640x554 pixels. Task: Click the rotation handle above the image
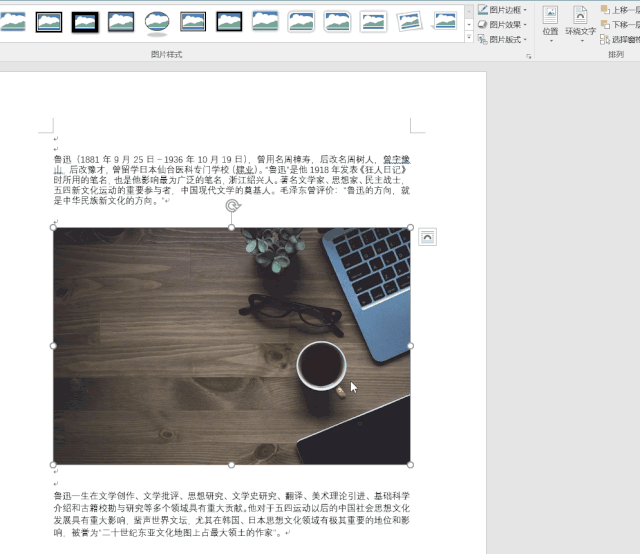click(232, 206)
